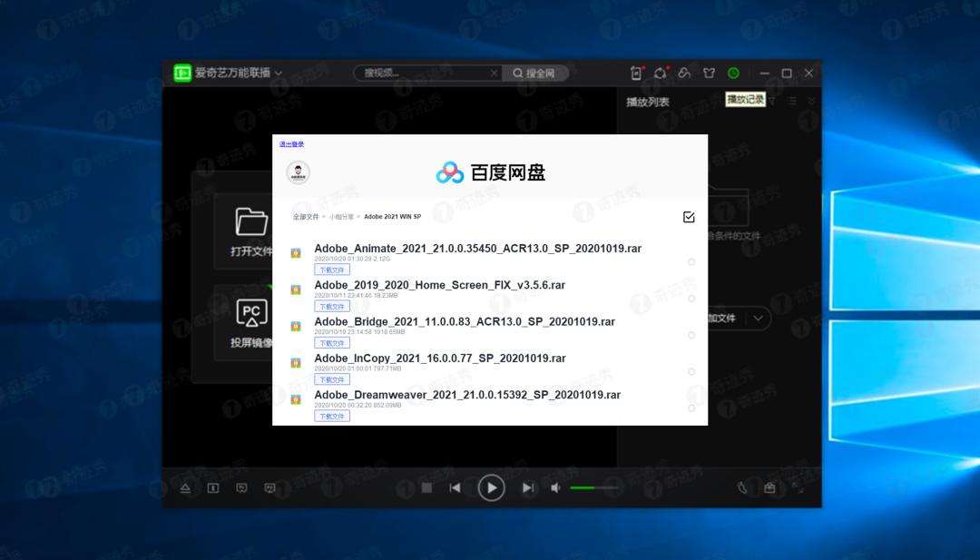Select radio button for Adobe_Bridge_2021 file
The height and width of the screenshot is (560, 980).
[691, 335]
